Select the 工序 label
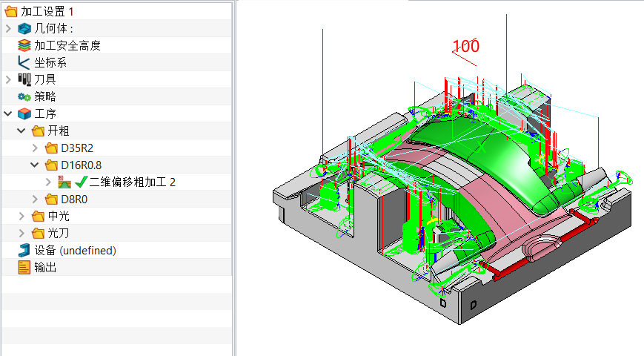 [x=44, y=113]
